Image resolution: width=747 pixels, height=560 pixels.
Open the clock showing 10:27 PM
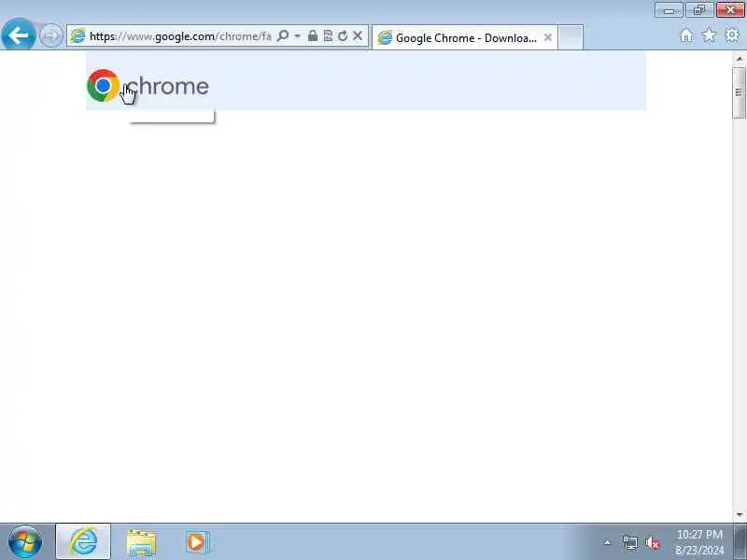[698, 542]
